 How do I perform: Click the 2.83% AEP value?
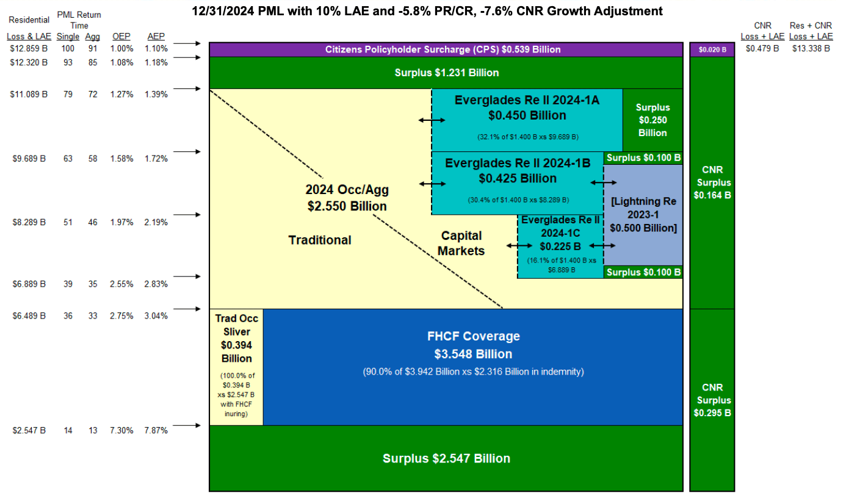click(157, 284)
